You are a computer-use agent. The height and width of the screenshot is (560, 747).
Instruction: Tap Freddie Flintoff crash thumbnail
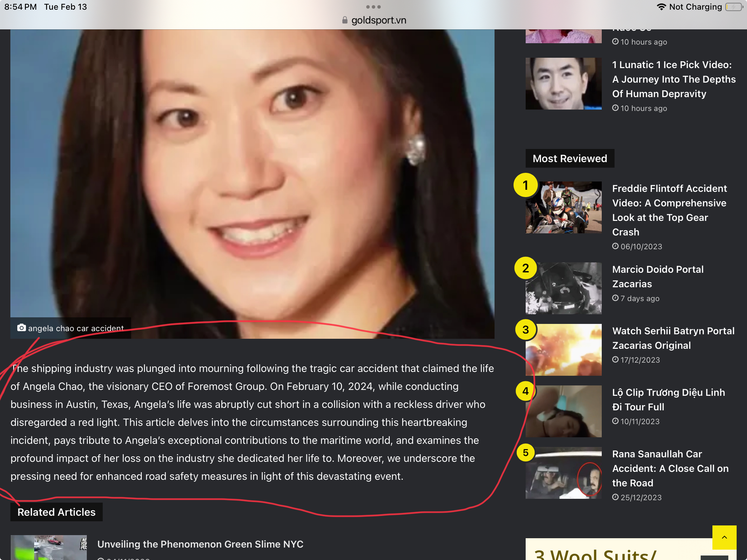coord(564,207)
